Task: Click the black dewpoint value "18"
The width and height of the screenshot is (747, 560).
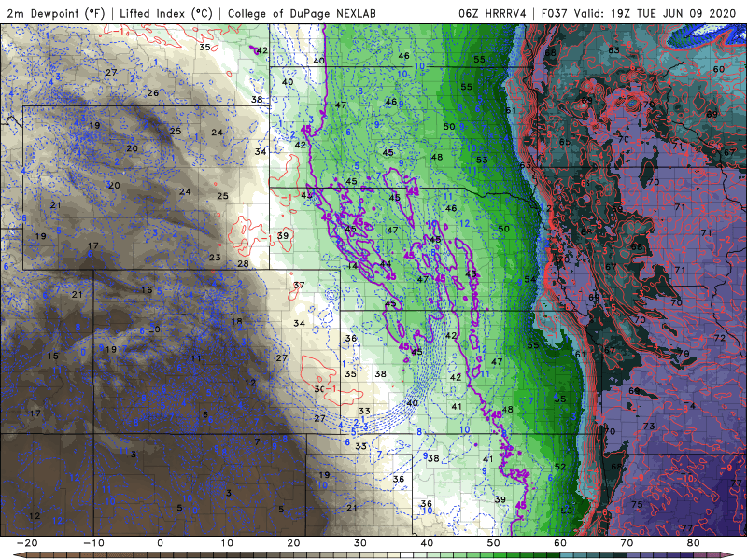Action: 237,321
